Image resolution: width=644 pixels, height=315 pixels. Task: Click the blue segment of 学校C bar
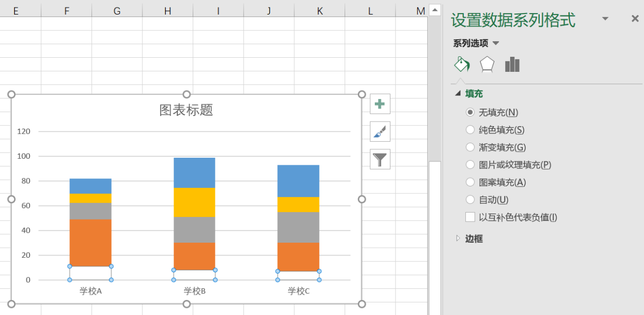(x=298, y=181)
